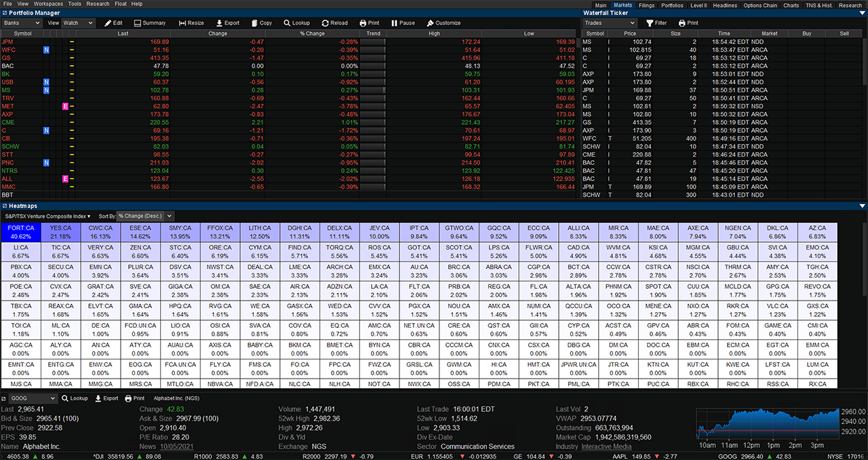
Task: Print the Waterfall Ticker
Action: (688, 23)
